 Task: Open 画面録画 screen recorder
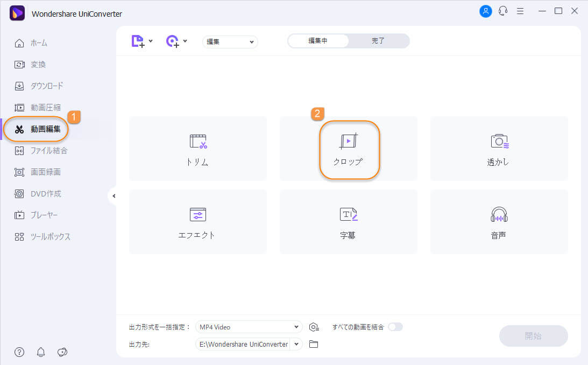coord(38,172)
